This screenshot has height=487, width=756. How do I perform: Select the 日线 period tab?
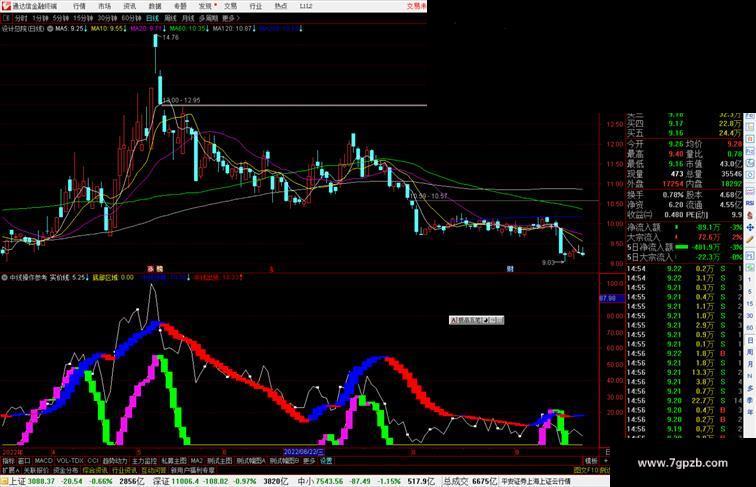152,18
